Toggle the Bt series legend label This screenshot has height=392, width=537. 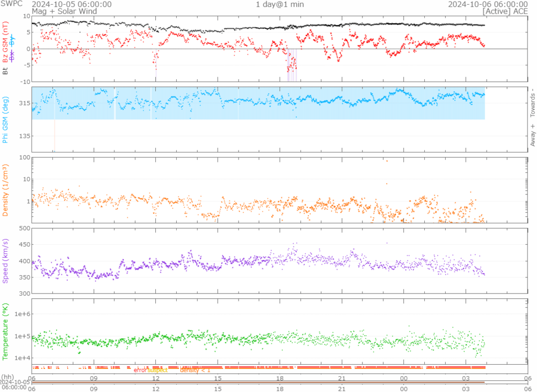[x=6, y=71]
